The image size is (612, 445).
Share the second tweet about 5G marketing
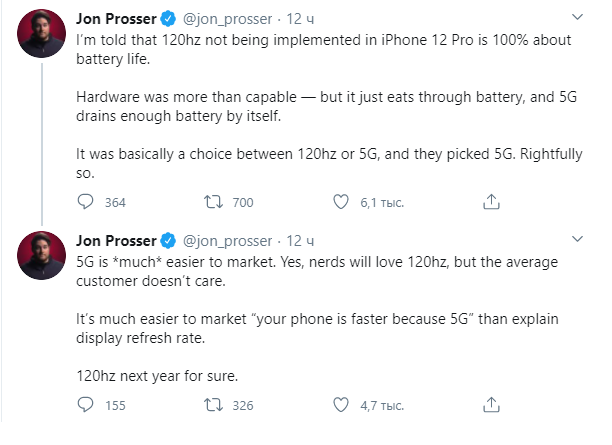point(490,405)
